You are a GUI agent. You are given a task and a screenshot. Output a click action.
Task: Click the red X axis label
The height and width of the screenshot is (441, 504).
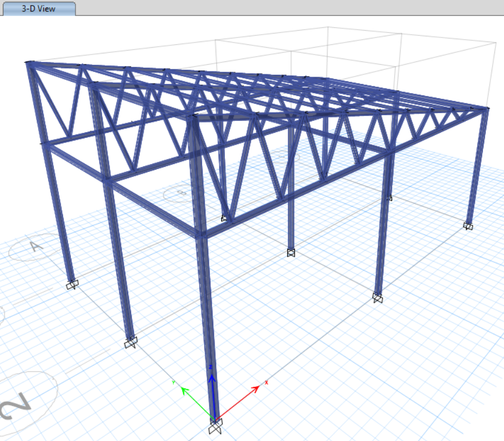tap(266, 383)
